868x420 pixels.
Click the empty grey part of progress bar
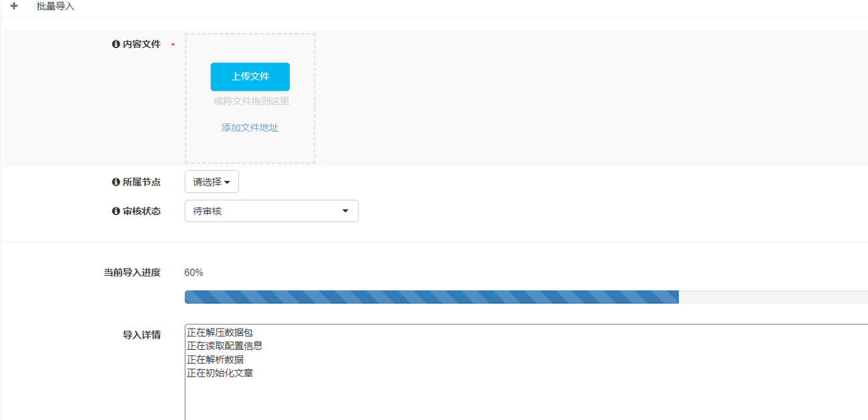[x=773, y=297]
